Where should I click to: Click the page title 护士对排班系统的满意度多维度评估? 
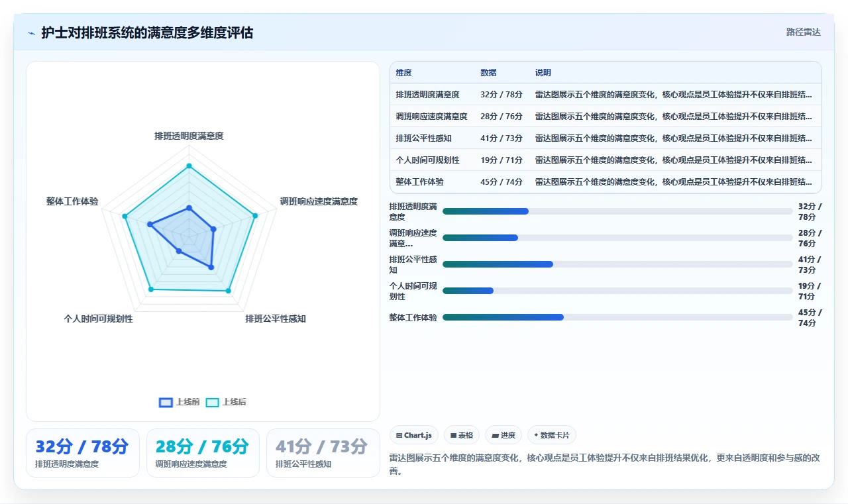tap(147, 32)
